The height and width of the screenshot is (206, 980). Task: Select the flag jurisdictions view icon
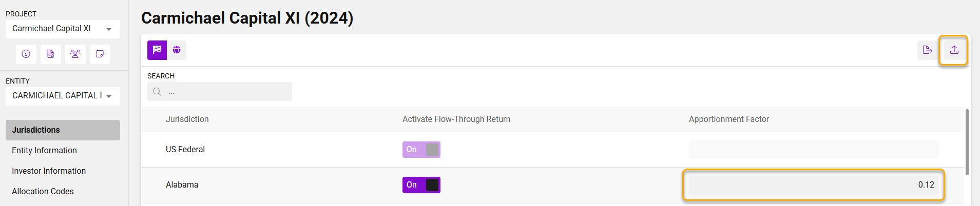pyautogui.click(x=157, y=50)
